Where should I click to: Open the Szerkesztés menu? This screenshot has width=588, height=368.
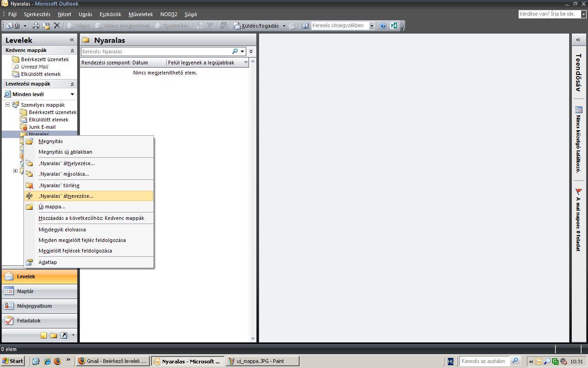37,14
